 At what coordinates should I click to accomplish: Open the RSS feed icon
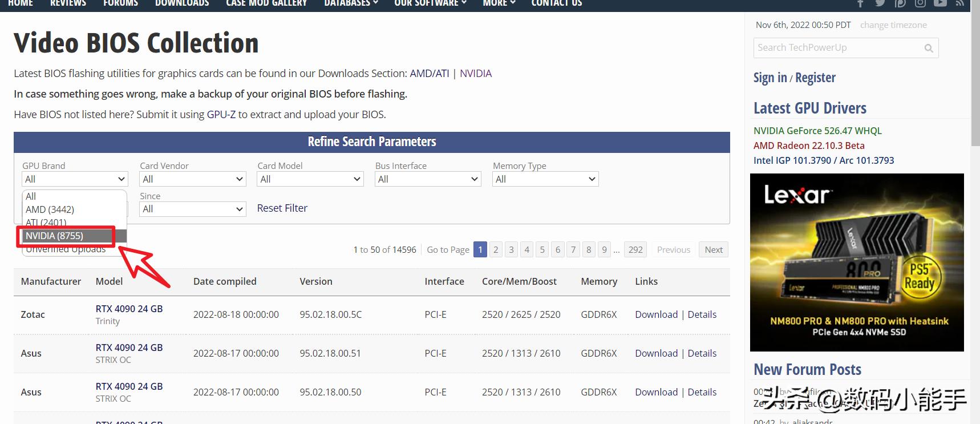tap(960, 3)
